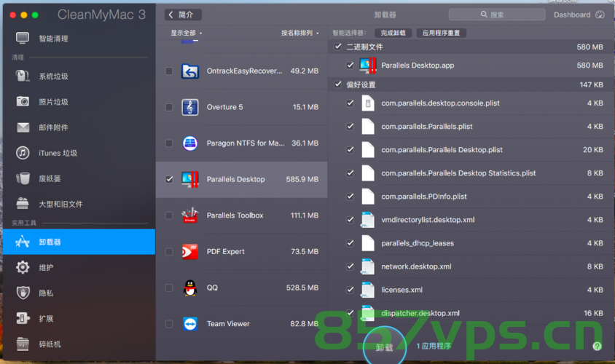Open the Extensions (扩展) icon
Viewport: 615px width, 364px height.
point(23,318)
